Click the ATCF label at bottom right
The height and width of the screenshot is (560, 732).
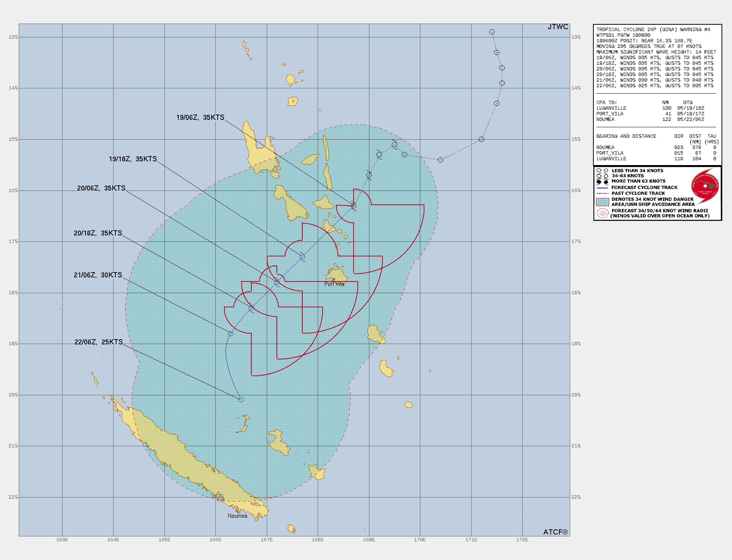555,532
